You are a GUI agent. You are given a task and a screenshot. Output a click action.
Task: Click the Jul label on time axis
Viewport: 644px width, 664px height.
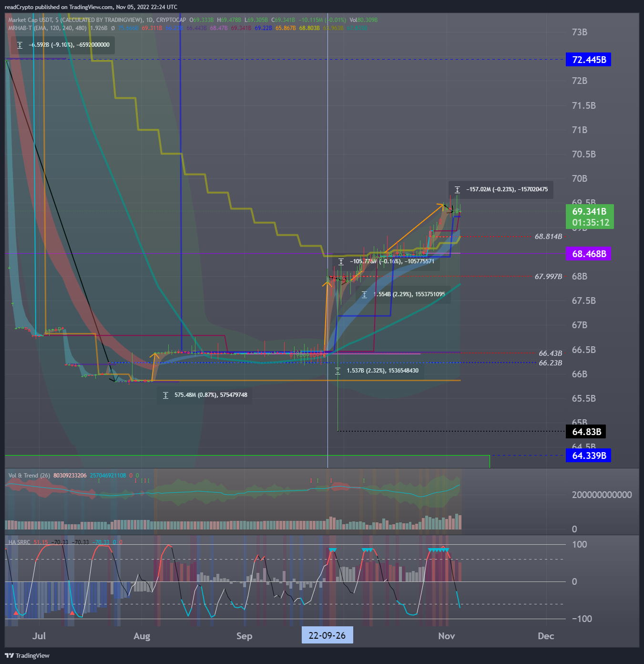pyautogui.click(x=39, y=636)
